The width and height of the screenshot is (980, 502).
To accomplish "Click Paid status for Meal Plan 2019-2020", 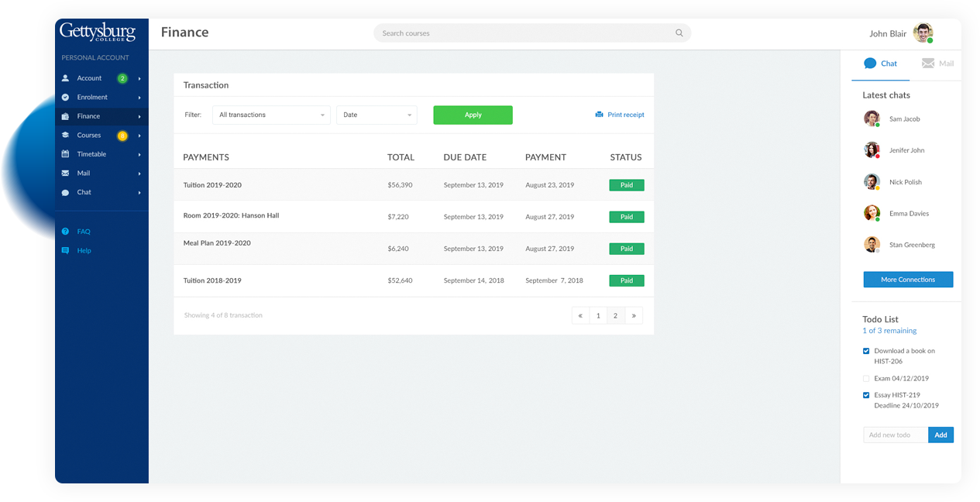I will coord(627,249).
